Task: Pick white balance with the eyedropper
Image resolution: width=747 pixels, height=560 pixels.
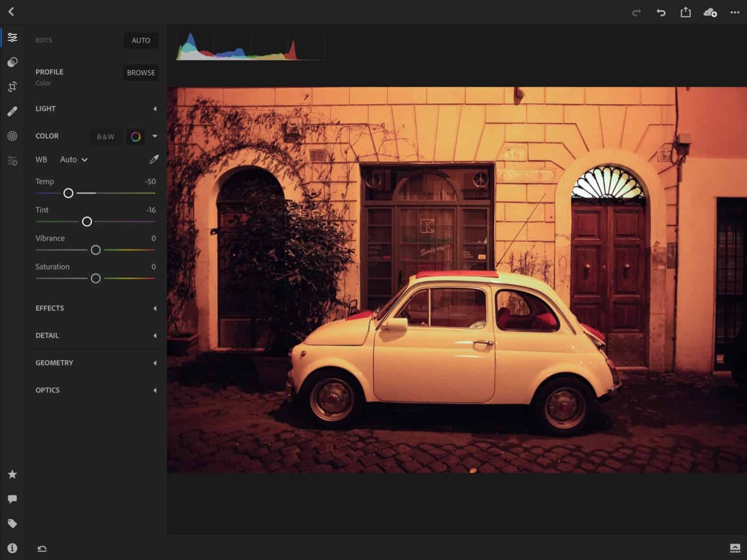Action: pyautogui.click(x=154, y=159)
